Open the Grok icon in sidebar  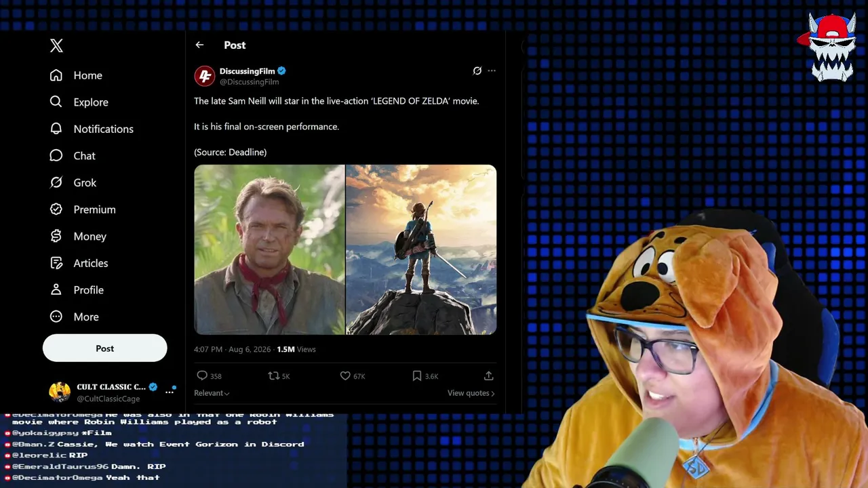pos(56,182)
